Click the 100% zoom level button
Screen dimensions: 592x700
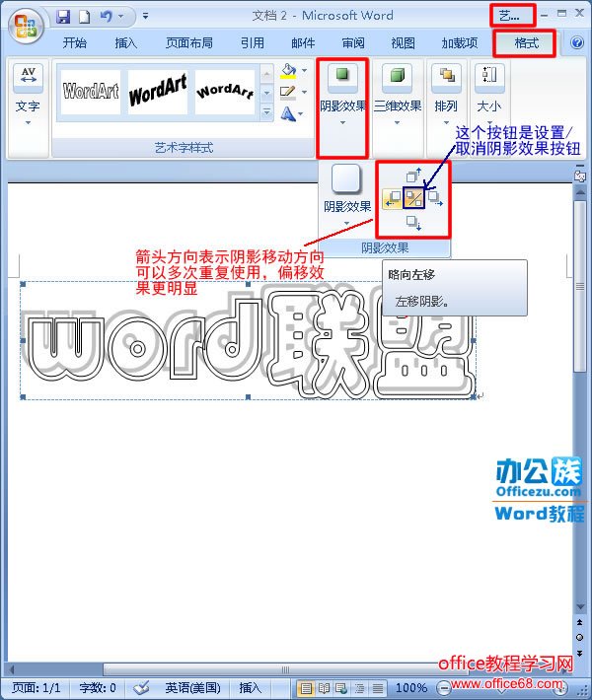click(x=411, y=688)
